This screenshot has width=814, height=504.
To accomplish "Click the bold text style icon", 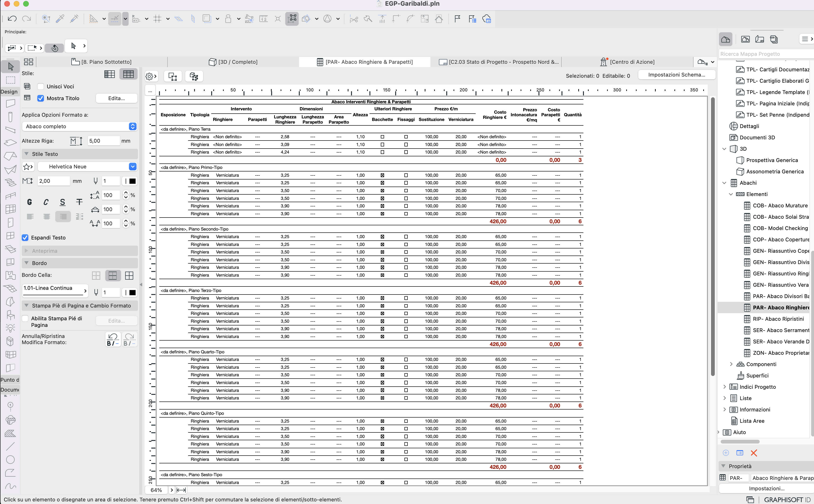I will tap(30, 202).
